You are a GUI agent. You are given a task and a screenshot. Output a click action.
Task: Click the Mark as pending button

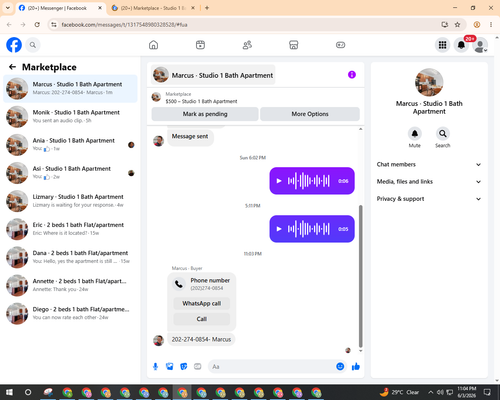[x=205, y=114]
